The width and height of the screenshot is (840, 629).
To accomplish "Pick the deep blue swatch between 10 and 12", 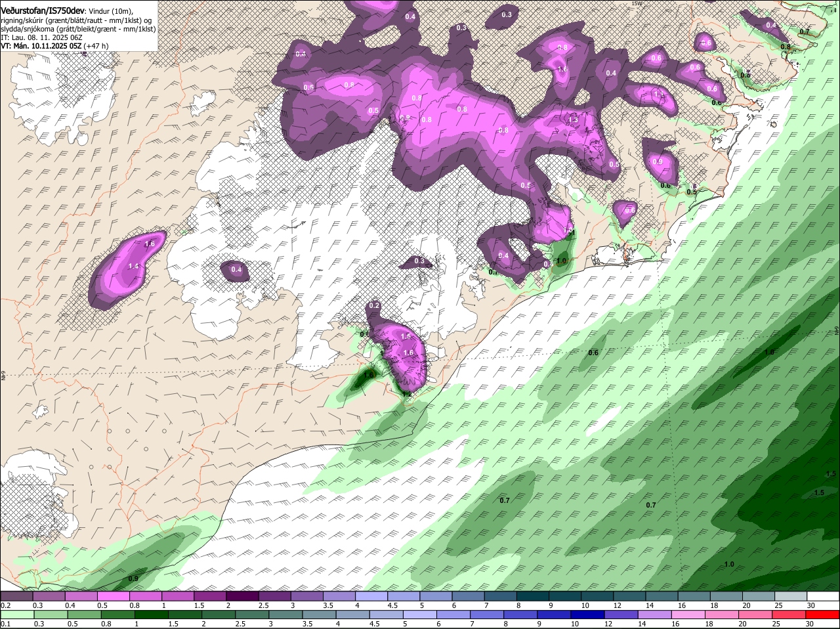I will (x=589, y=615).
